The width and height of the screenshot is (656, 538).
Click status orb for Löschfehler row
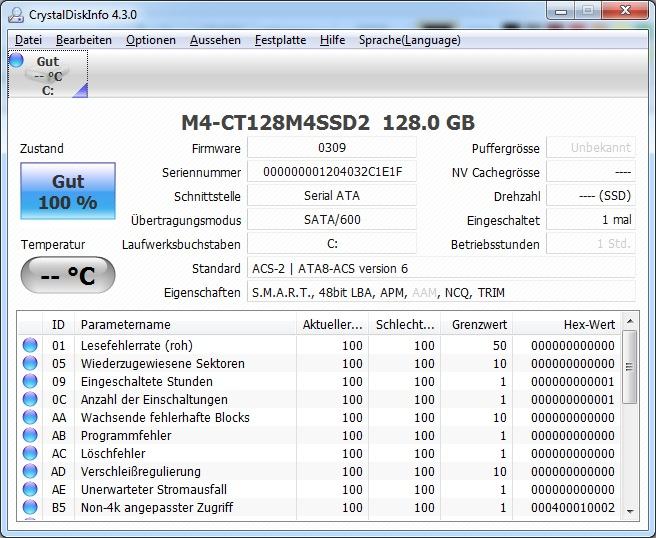30,453
